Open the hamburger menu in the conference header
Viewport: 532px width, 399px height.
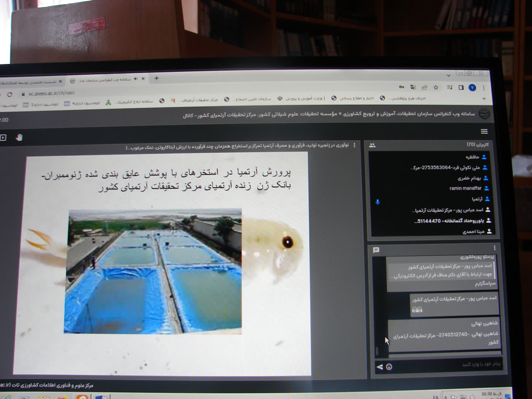[484, 132]
